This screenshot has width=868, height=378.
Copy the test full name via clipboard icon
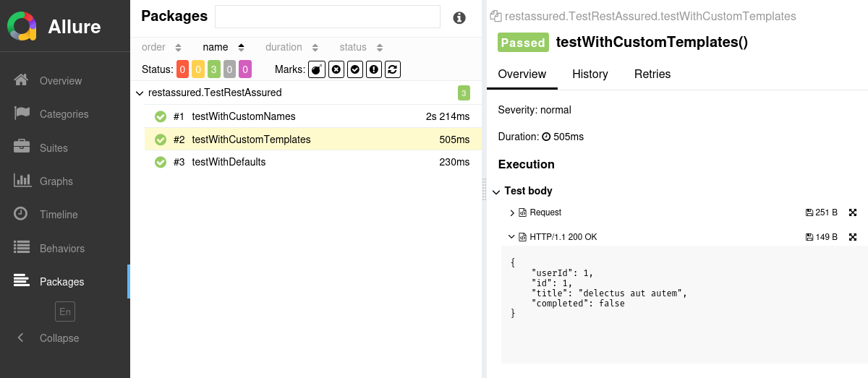(x=495, y=16)
